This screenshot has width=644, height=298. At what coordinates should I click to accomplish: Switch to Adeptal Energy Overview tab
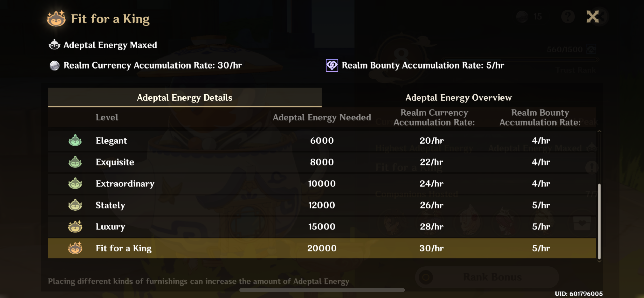(458, 98)
